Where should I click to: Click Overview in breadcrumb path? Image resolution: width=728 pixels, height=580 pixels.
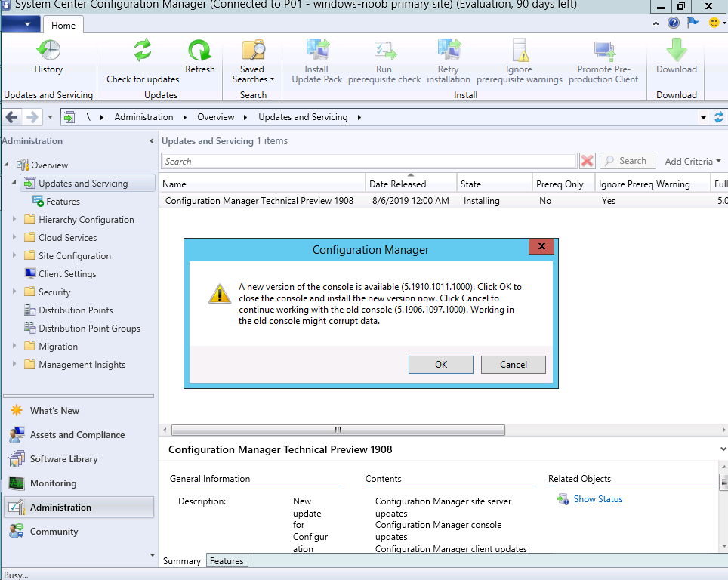pos(216,117)
